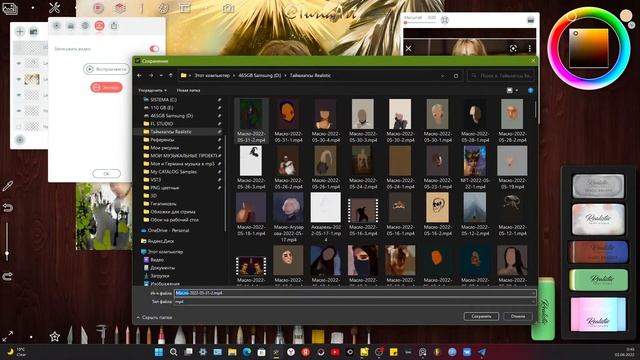Go up one folder level in the save dialog
Image resolution: width=640 pixels, height=360 pixels.
[x=171, y=76]
